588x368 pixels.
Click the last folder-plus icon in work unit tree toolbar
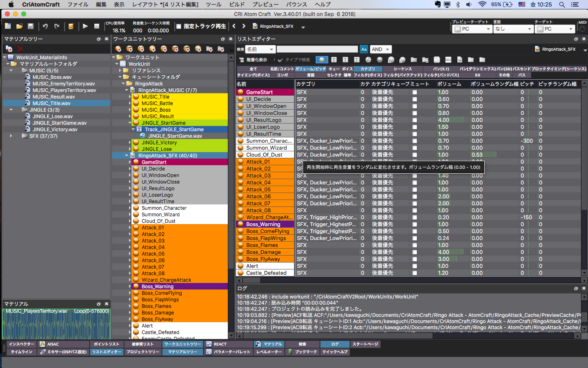(221, 49)
